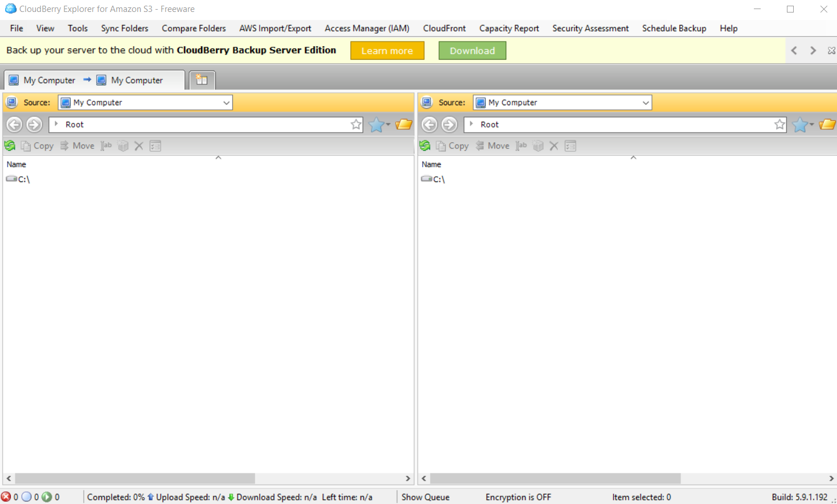
Task: Open the Schedule Backup menu
Action: (674, 28)
